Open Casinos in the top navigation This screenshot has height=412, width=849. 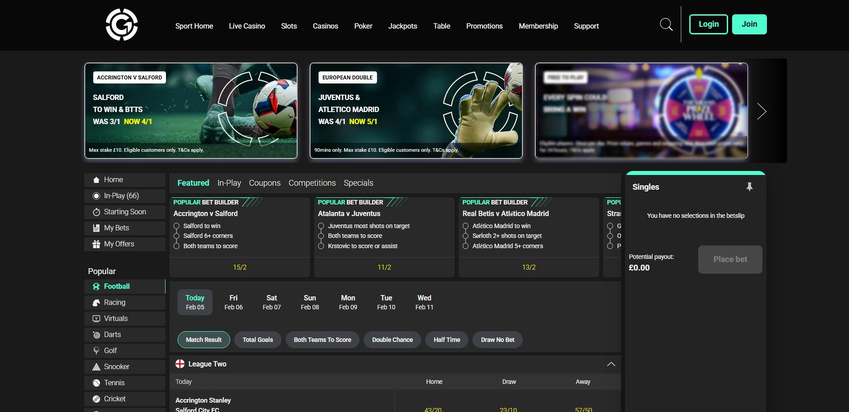click(x=325, y=26)
